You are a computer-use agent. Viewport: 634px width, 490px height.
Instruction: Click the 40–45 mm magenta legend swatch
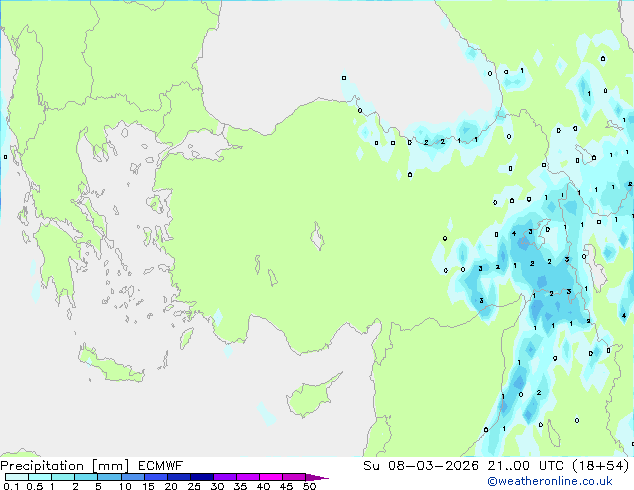click(x=271, y=477)
